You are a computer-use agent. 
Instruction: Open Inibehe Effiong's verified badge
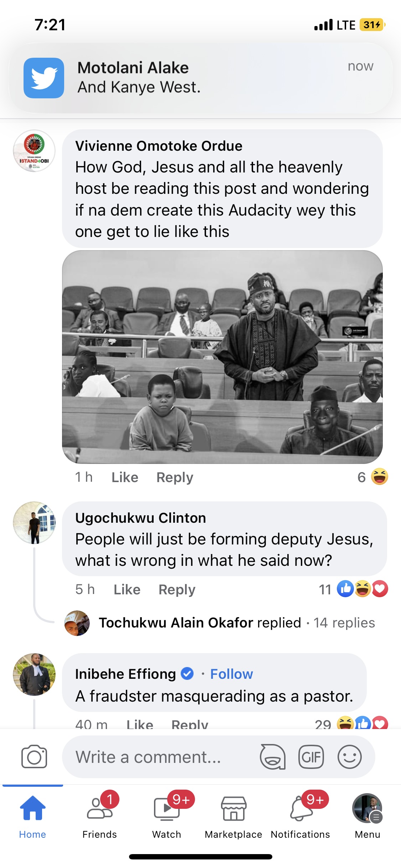pyautogui.click(x=187, y=674)
